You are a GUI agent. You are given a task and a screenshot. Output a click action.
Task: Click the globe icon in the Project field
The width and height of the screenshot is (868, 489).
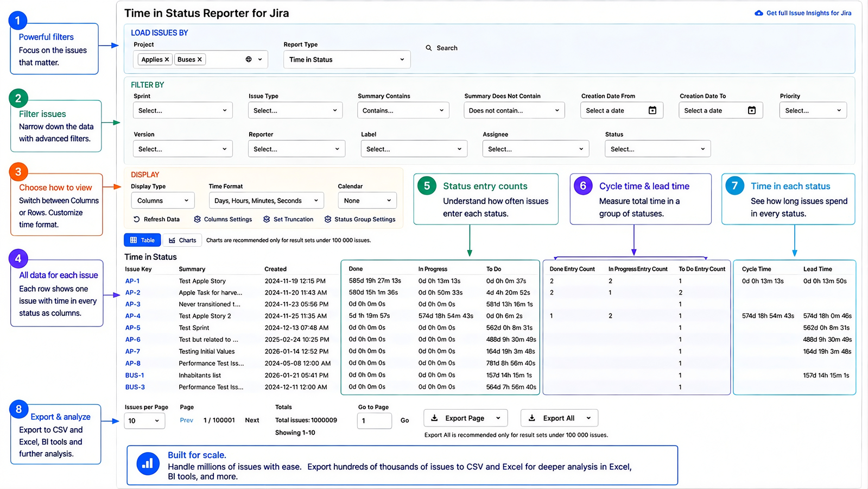coord(249,60)
